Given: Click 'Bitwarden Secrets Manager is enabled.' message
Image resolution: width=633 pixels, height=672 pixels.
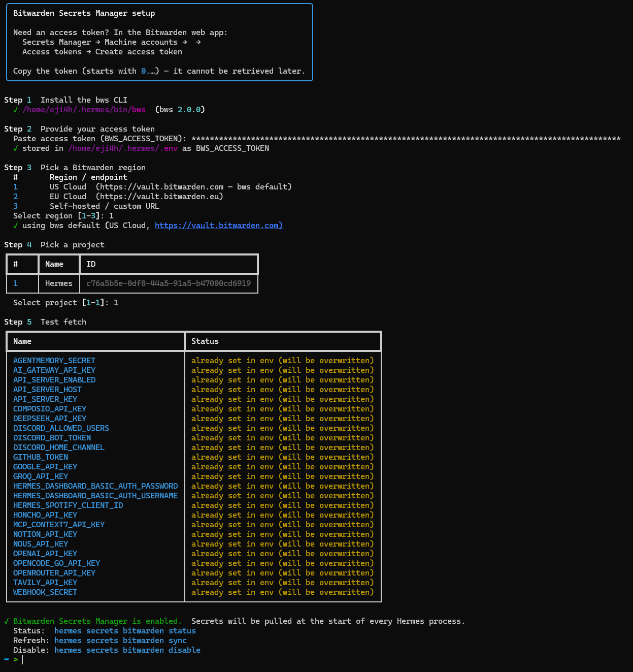Looking at the screenshot, I should tap(97, 621).
